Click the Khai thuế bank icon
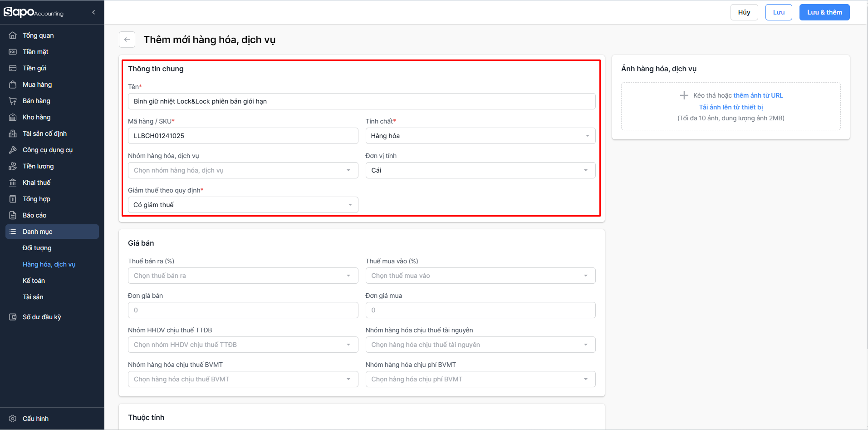This screenshot has height=430, width=868. click(x=13, y=183)
